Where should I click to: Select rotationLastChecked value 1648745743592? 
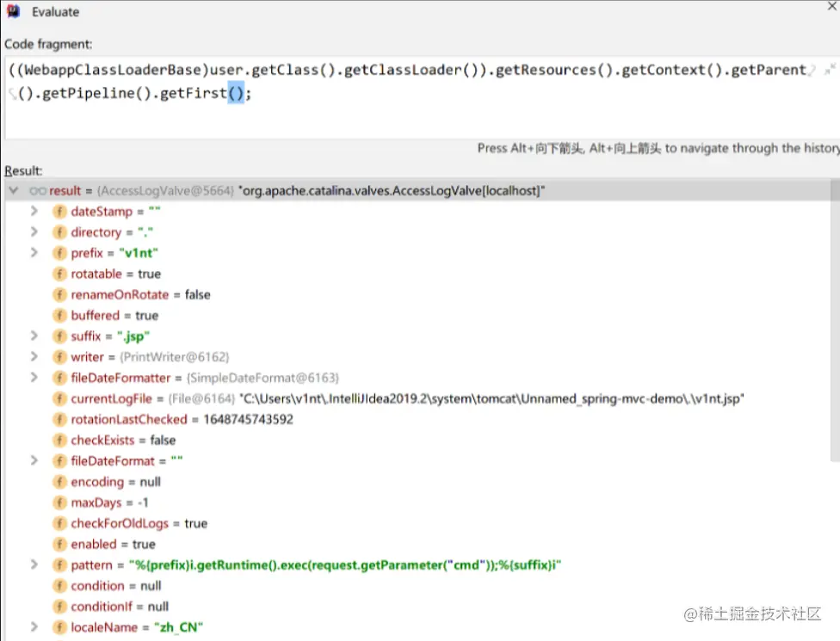[x=248, y=419]
